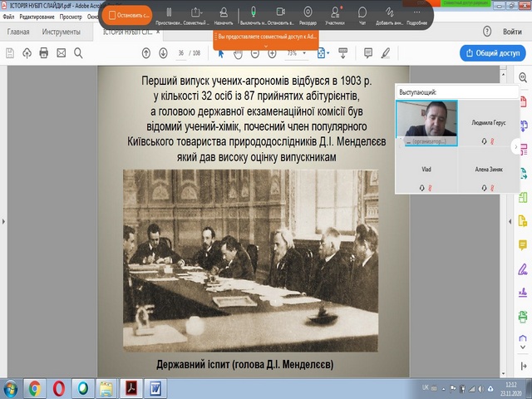Open Opera browser from the taskbar
This screenshot has height=399, width=532.
[x=59, y=389]
